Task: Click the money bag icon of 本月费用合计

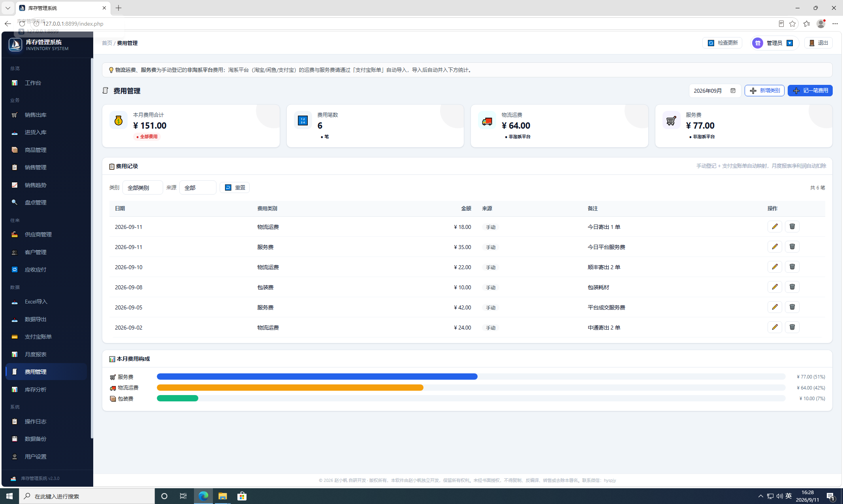Action: click(119, 120)
